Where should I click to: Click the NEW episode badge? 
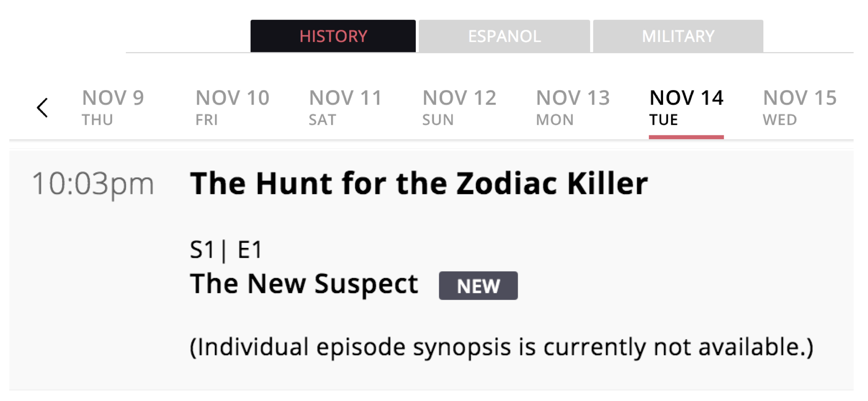click(x=478, y=286)
